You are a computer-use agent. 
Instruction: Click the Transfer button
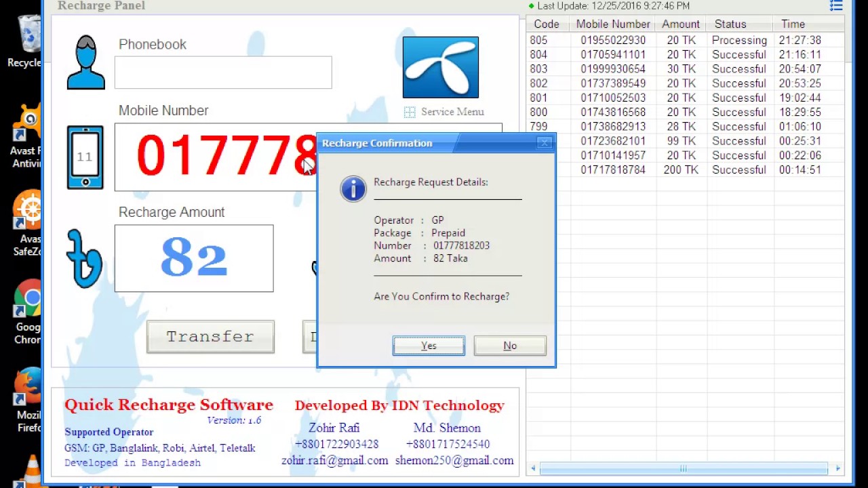(210, 337)
